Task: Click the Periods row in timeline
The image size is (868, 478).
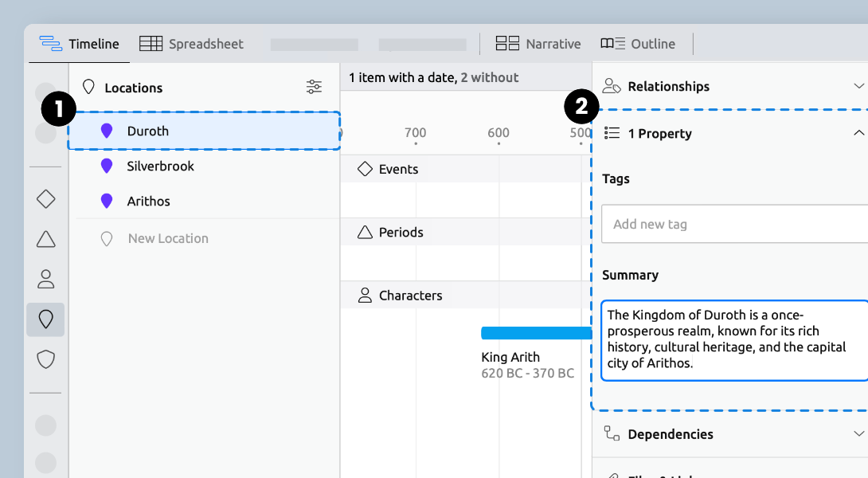Action: pos(466,232)
